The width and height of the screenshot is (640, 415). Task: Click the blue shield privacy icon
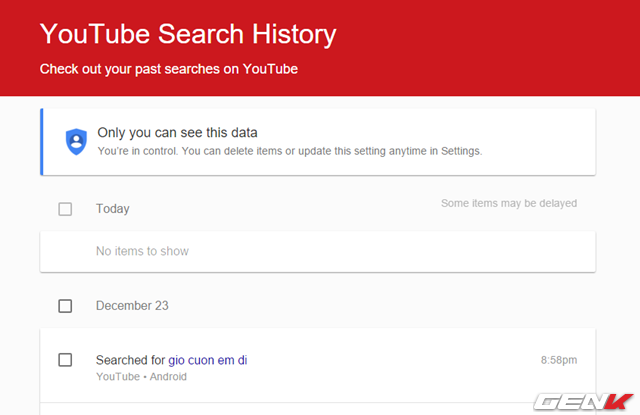pos(76,142)
